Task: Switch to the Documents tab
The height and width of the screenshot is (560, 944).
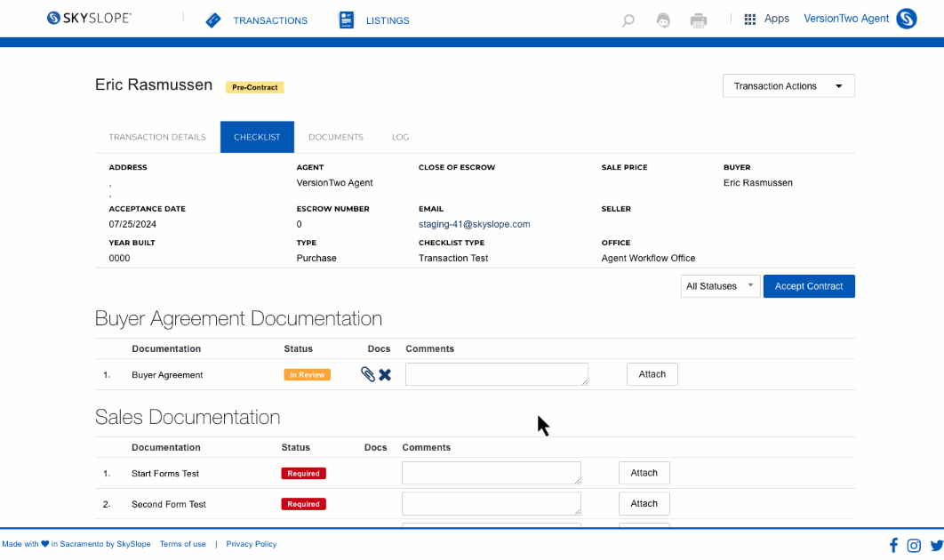Action: [336, 137]
